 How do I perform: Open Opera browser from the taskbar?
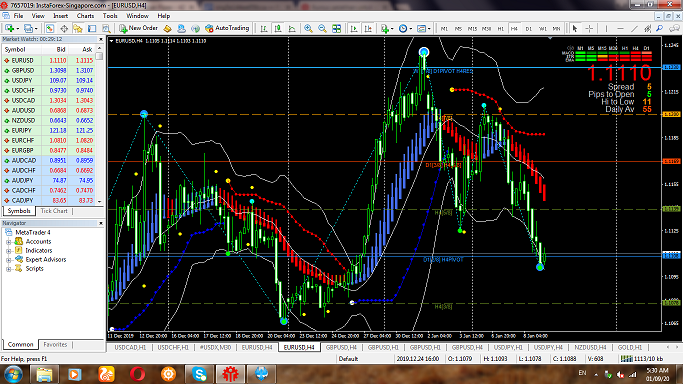pos(138,374)
